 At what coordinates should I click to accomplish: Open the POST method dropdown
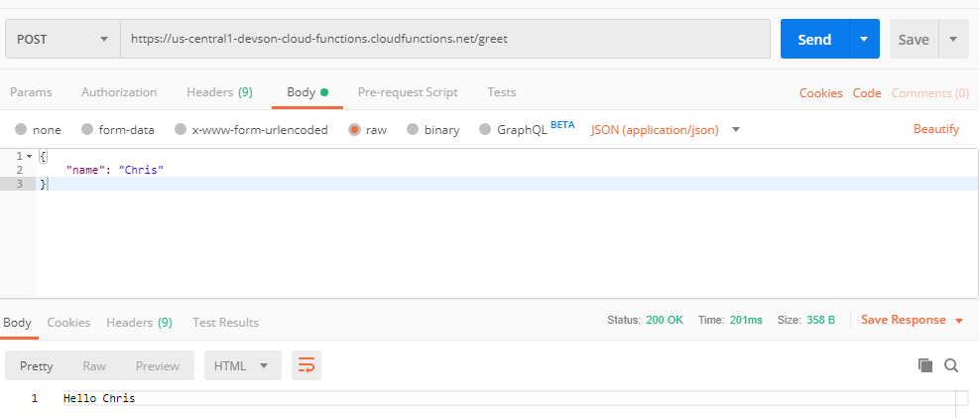pos(62,39)
